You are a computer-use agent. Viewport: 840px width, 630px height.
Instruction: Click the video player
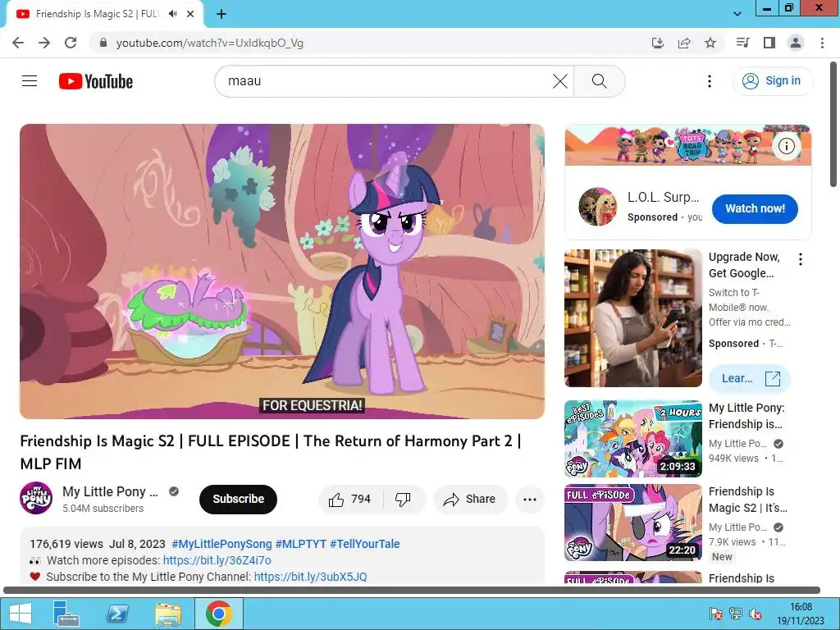pos(282,272)
